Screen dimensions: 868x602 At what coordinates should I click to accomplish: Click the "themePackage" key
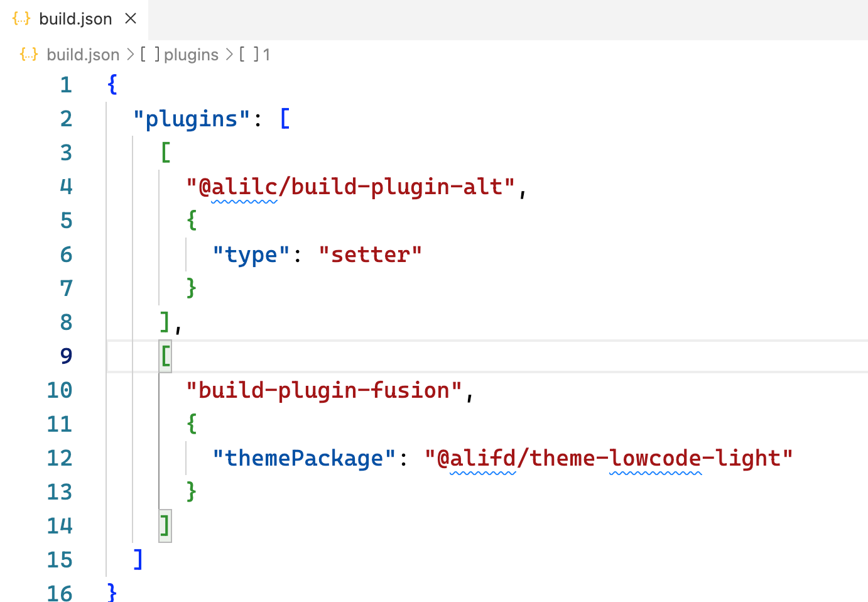304,458
